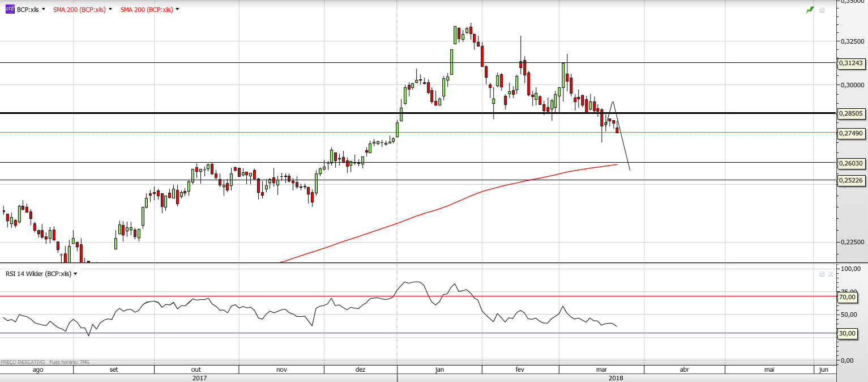
Task: Click the 100,00 RSI axis value
Action: coord(851,269)
